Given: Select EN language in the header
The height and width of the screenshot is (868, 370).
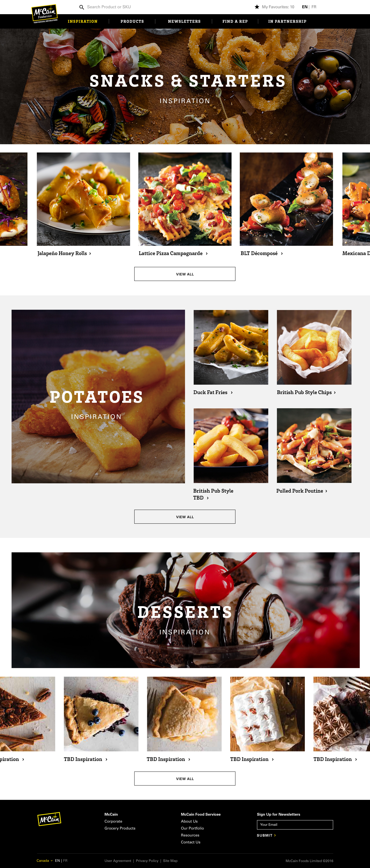Looking at the screenshot, I should [305, 7].
